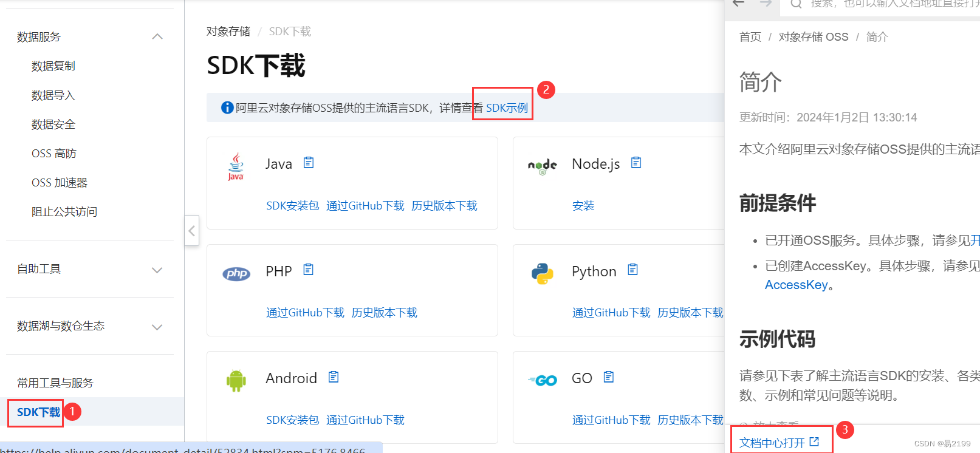Click the PHP logo icon
980x453 pixels.
click(x=236, y=273)
